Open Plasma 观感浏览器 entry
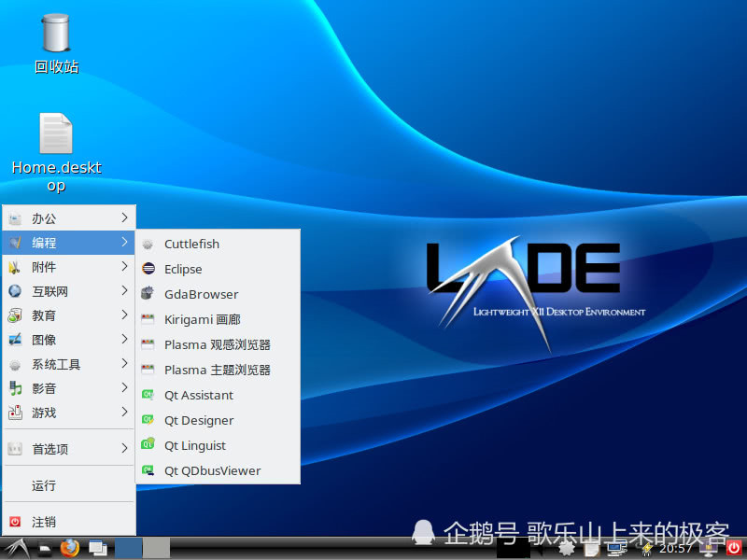 [218, 344]
